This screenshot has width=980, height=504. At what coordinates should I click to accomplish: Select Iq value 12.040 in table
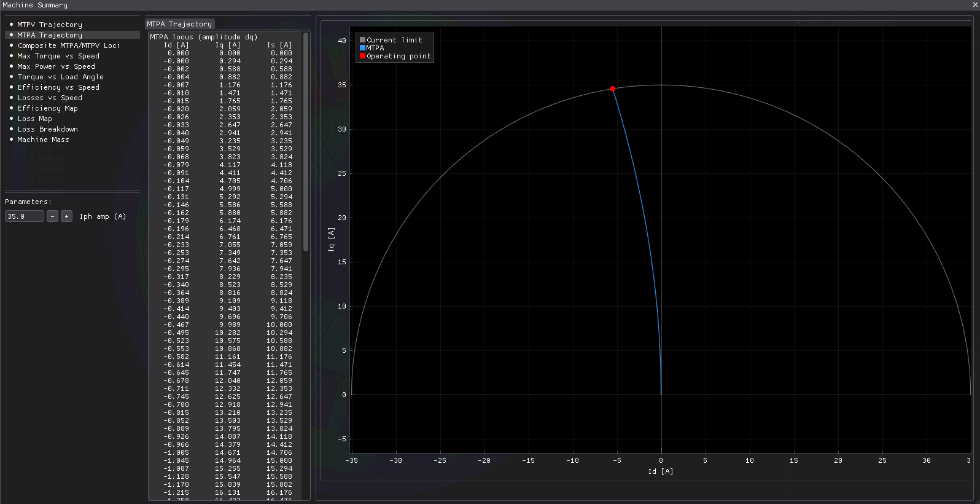[x=228, y=380]
